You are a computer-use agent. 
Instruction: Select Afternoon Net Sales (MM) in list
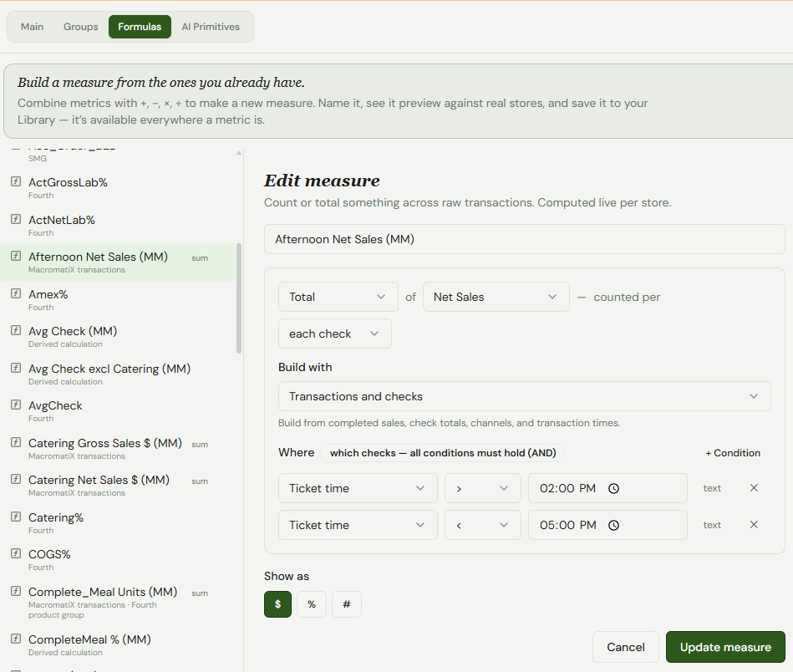tap(118, 262)
